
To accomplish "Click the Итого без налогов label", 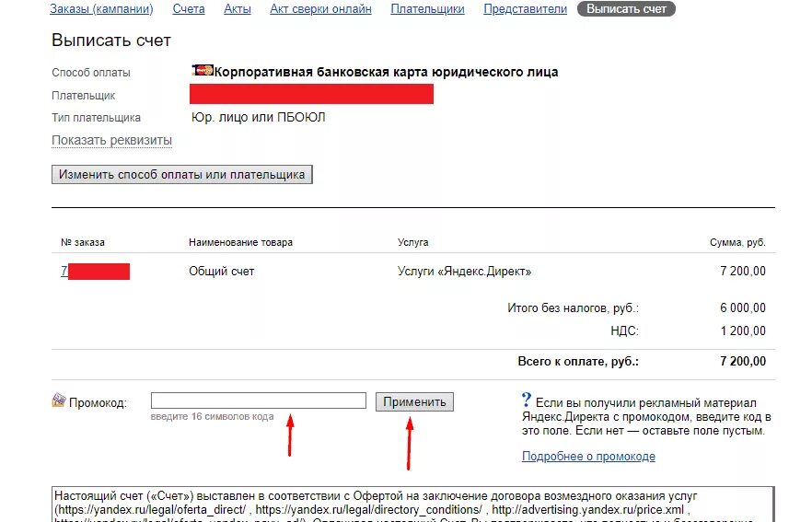I will click(574, 308).
